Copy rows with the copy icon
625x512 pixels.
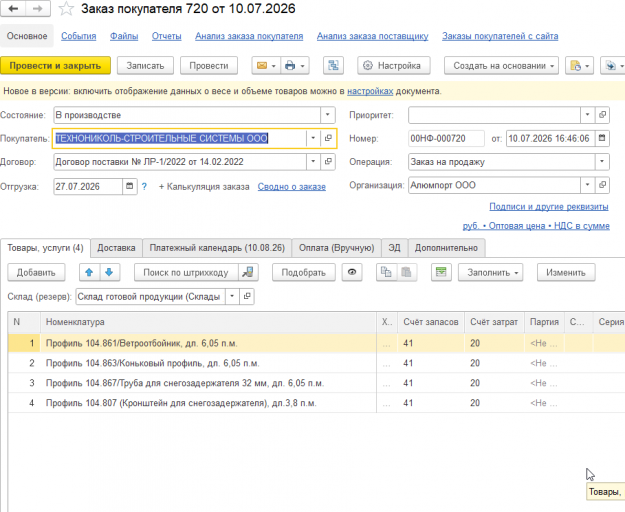(x=386, y=273)
